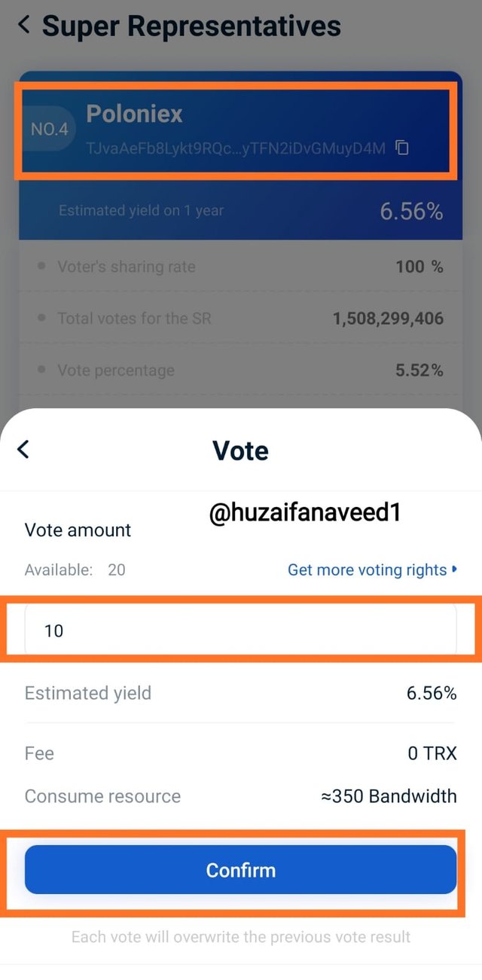The width and height of the screenshot is (482, 980).
Task: Tap the 0 TRX fee value
Action: click(x=432, y=753)
